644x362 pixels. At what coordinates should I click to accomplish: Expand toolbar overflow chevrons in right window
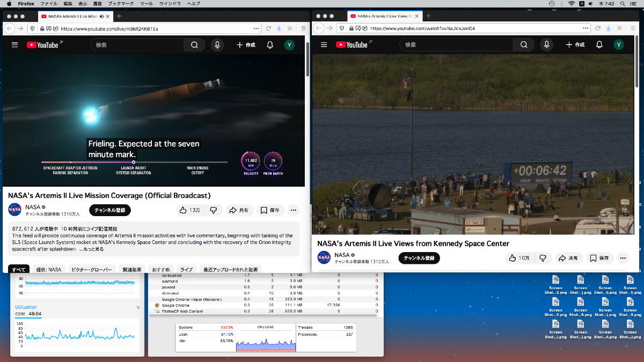[x=619, y=28]
